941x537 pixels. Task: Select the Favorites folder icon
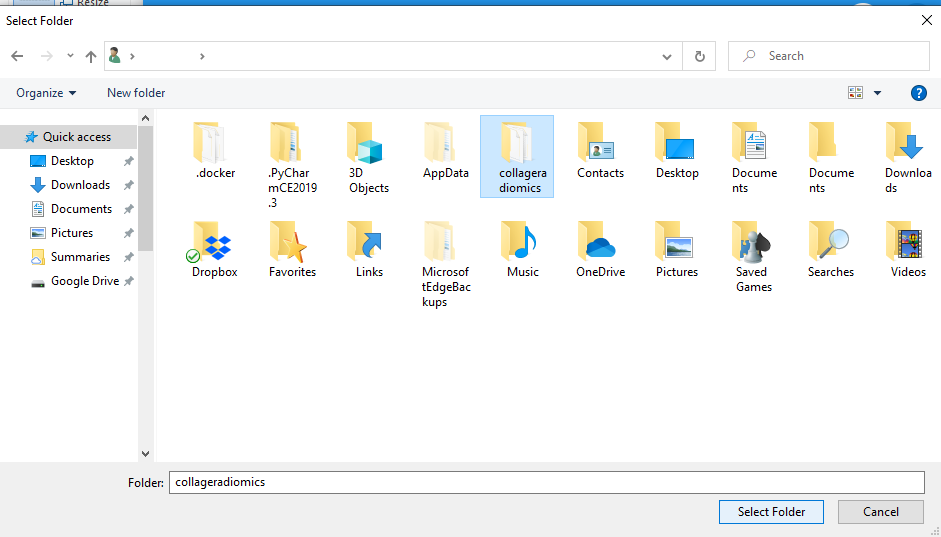(291, 243)
